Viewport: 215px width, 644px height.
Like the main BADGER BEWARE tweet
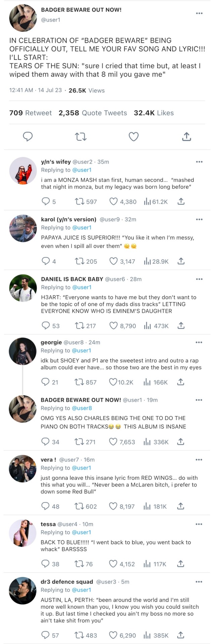pyautogui.click(x=134, y=137)
